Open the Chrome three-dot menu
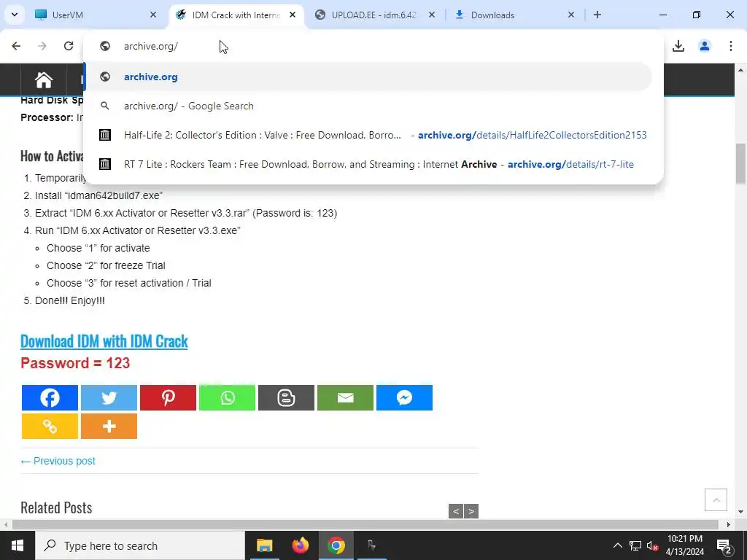Screen dimensions: 747x560 731,46
